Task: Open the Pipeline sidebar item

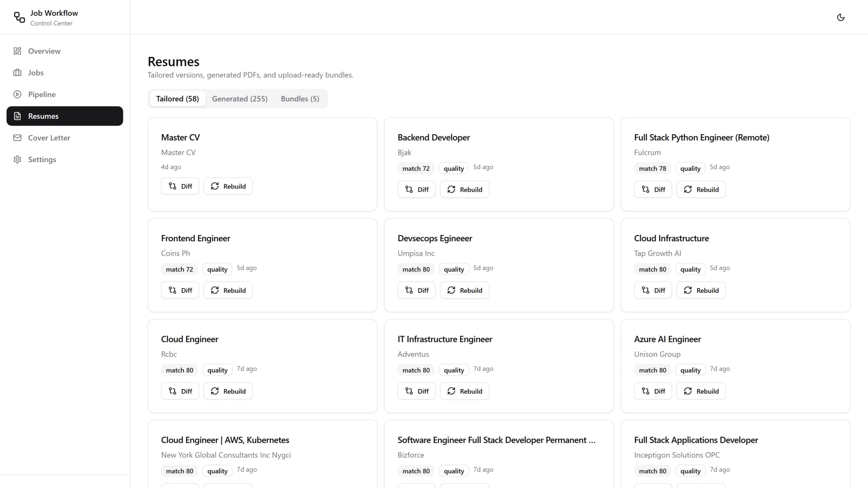Action: click(65, 94)
